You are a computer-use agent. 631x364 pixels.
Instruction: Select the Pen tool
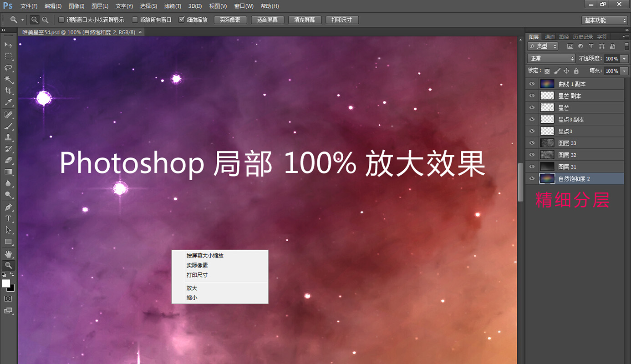tap(8, 207)
